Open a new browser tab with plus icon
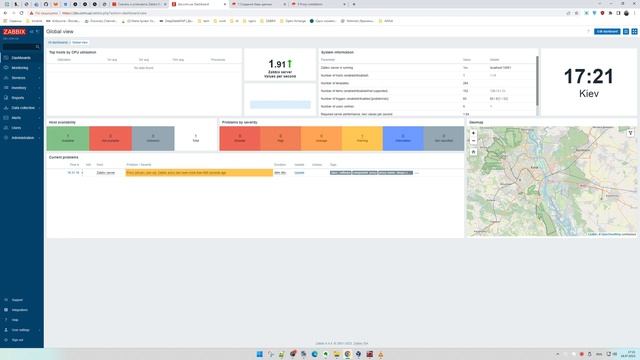The height and width of the screenshot is (360, 640). [x=353, y=4]
